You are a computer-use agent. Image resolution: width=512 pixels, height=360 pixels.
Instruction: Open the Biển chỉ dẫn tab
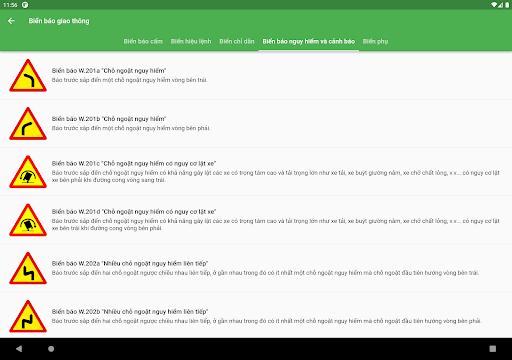point(237,41)
